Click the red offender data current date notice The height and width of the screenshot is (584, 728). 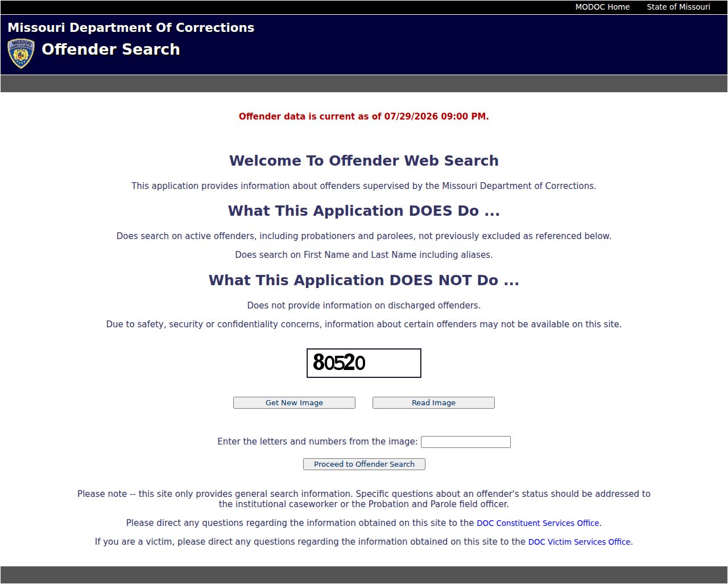364,116
